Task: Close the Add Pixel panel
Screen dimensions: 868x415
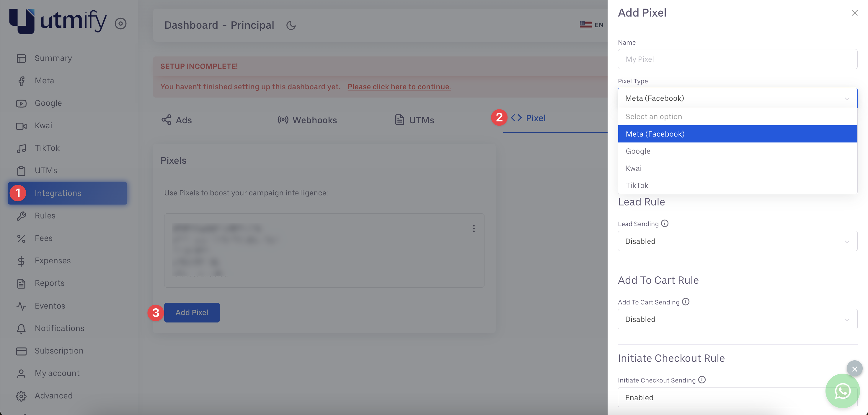Action: [x=854, y=13]
